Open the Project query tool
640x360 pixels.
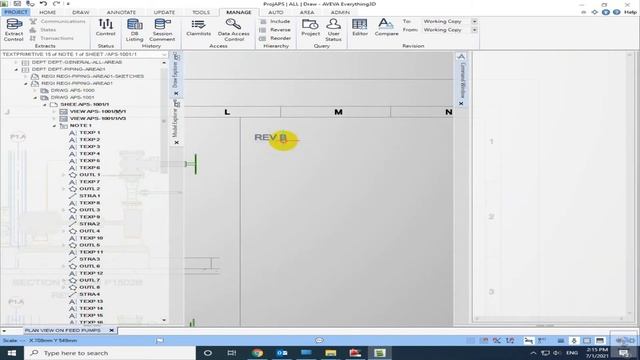click(310, 28)
